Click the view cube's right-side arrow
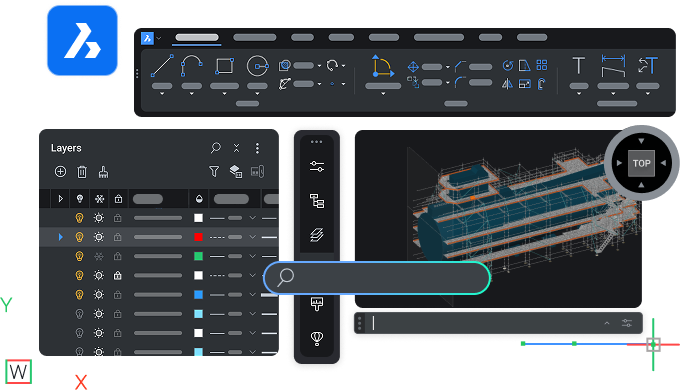 pos(664,163)
